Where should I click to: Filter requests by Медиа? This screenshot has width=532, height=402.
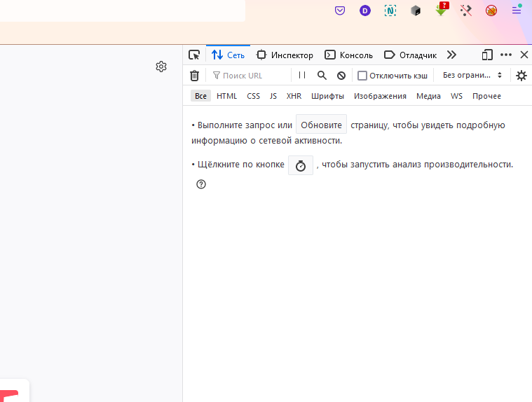(x=428, y=96)
